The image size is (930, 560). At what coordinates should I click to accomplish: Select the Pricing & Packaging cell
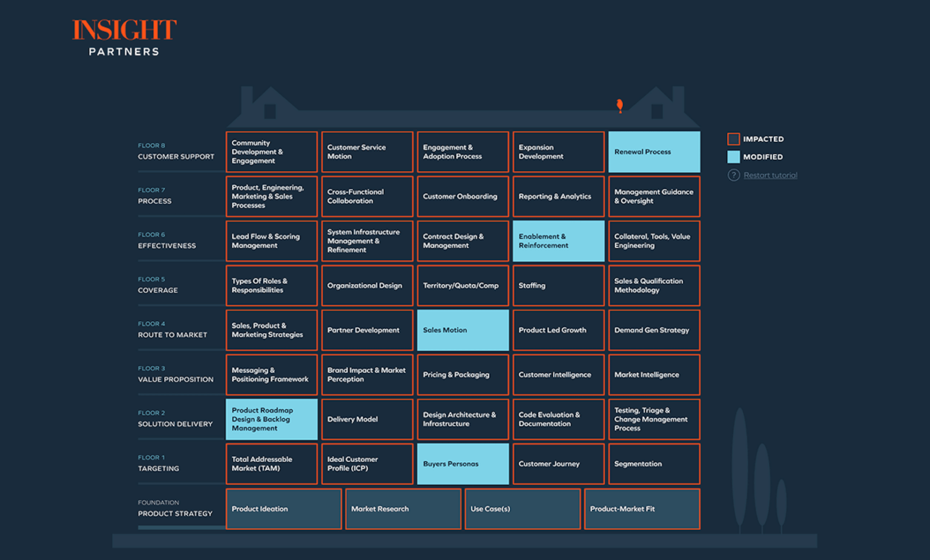tap(463, 375)
